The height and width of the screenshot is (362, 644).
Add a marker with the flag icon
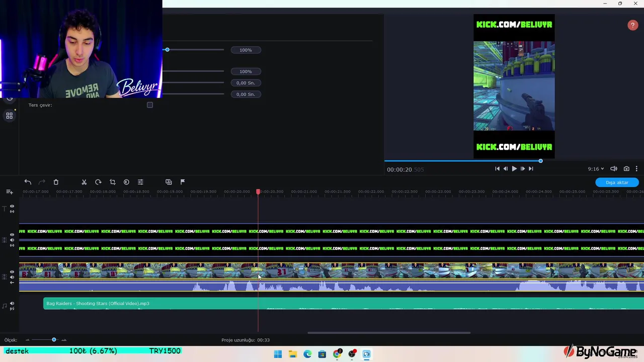tap(183, 182)
